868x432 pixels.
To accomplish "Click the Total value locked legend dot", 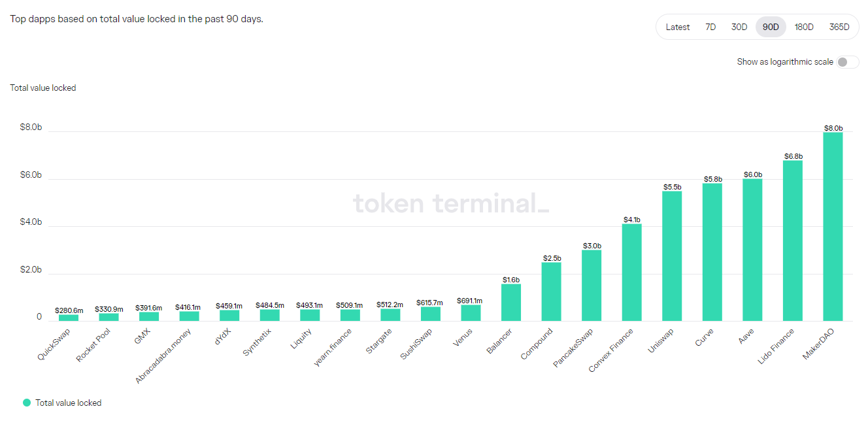I will click(x=27, y=403).
